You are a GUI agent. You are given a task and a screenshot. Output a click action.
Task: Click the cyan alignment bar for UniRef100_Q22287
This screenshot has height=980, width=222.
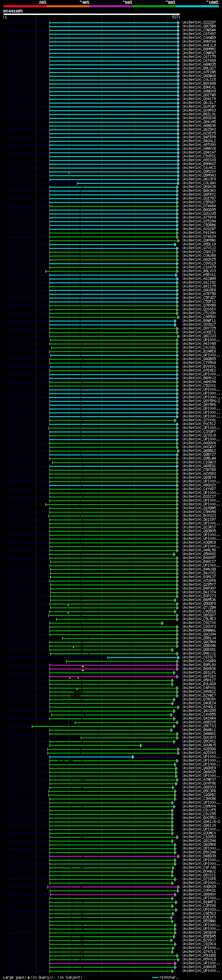(x=114, y=23)
